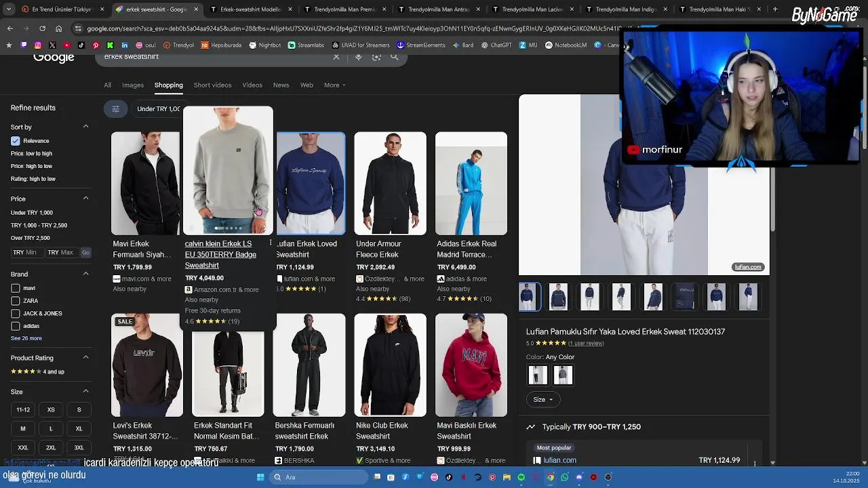Open WhatsApp from the taskbar
Viewport: 868px width, 488px height.
(x=564, y=477)
